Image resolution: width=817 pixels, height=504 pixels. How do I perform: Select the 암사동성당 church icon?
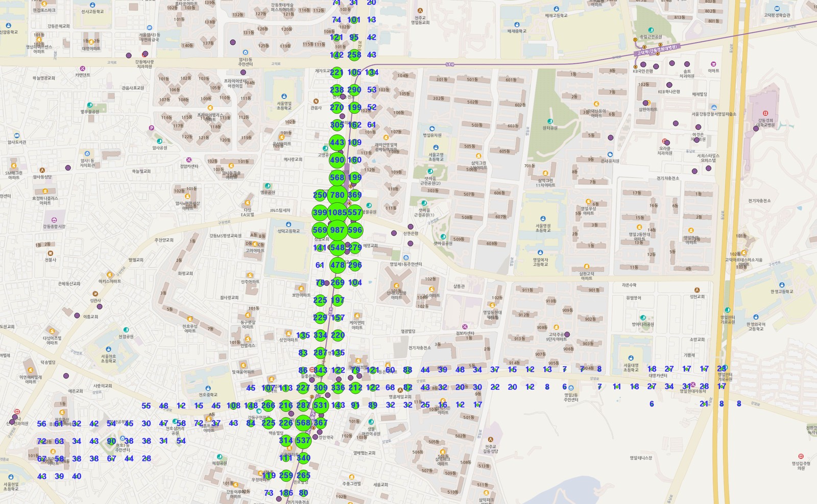pos(42,171)
